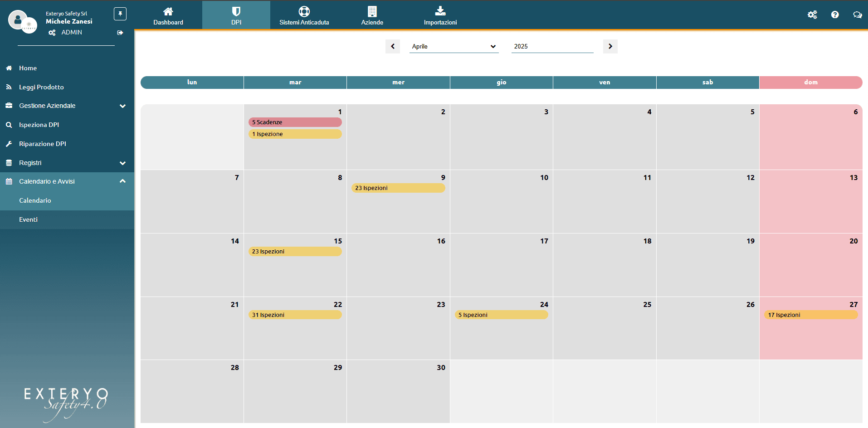Click the 2025 year input field
The image size is (868, 428).
[x=552, y=46]
